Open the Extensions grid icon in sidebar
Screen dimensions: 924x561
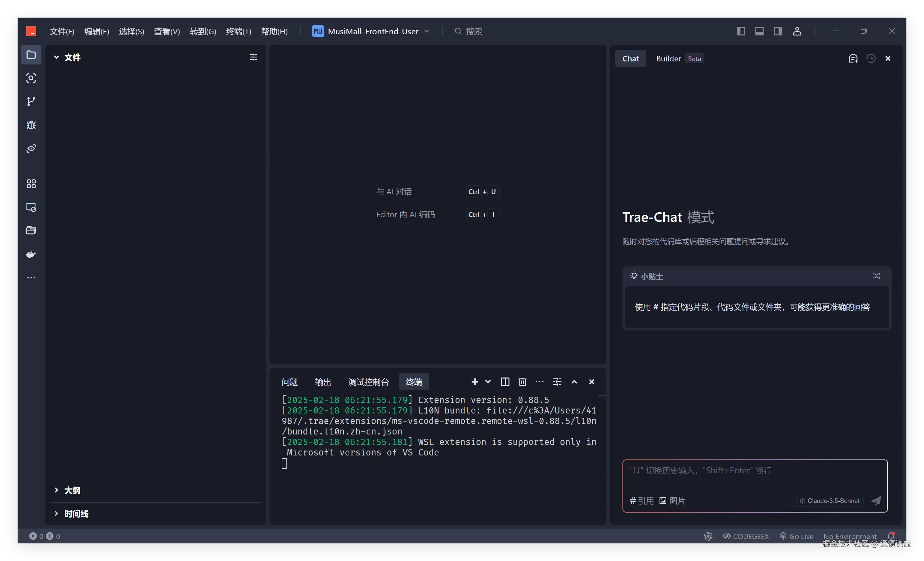[31, 184]
